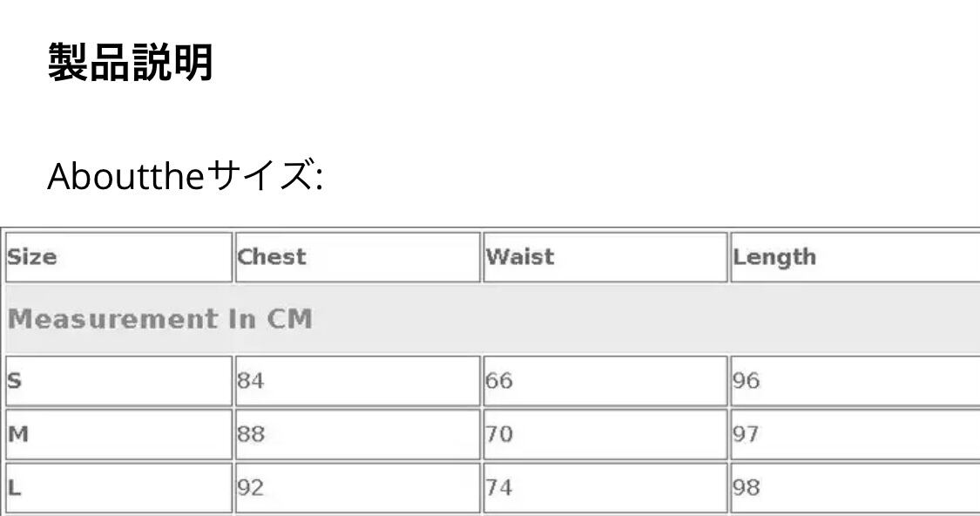
Task: Click waist value 66 for size S
Action: 499,381
